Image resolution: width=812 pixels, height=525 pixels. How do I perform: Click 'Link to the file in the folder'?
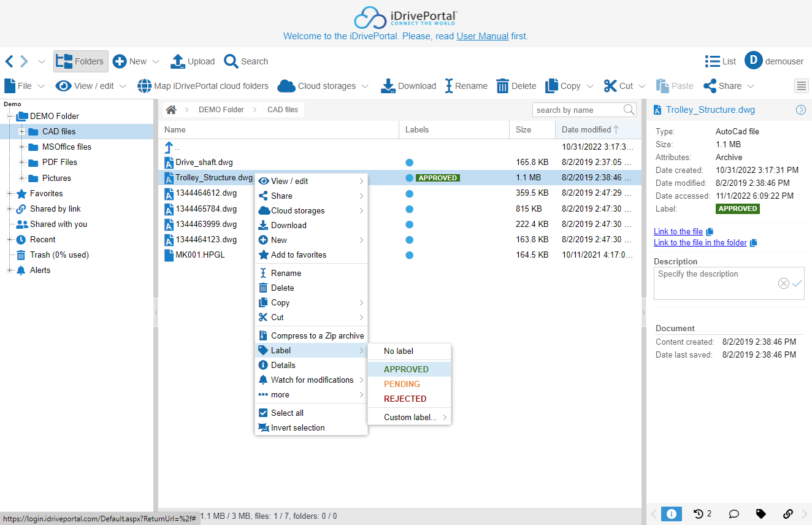click(700, 243)
